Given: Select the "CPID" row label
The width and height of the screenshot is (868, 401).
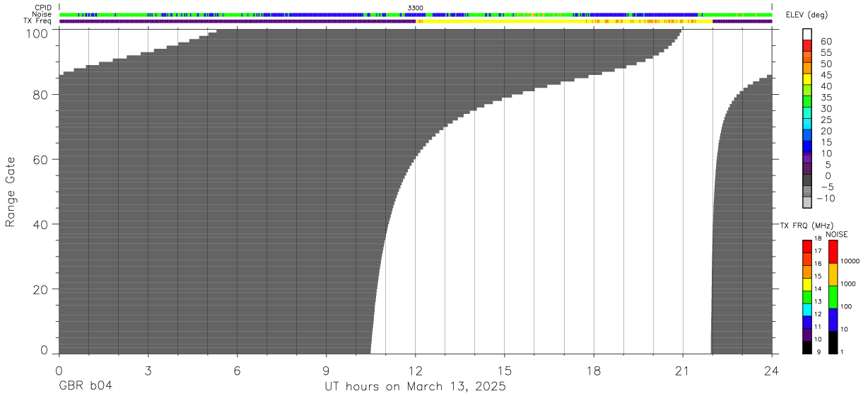Looking at the screenshot, I should pos(43,8).
